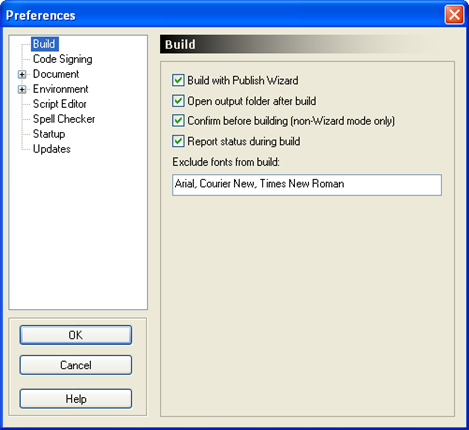Toggle Build with Publish Wizard checkbox
This screenshot has width=469, height=430.
click(178, 80)
